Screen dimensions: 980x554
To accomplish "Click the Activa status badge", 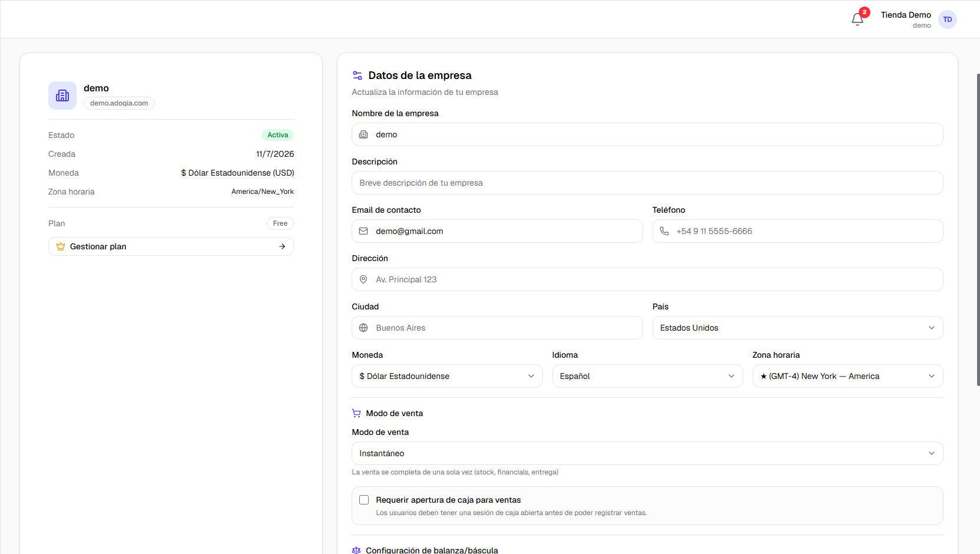I will tap(277, 135).
